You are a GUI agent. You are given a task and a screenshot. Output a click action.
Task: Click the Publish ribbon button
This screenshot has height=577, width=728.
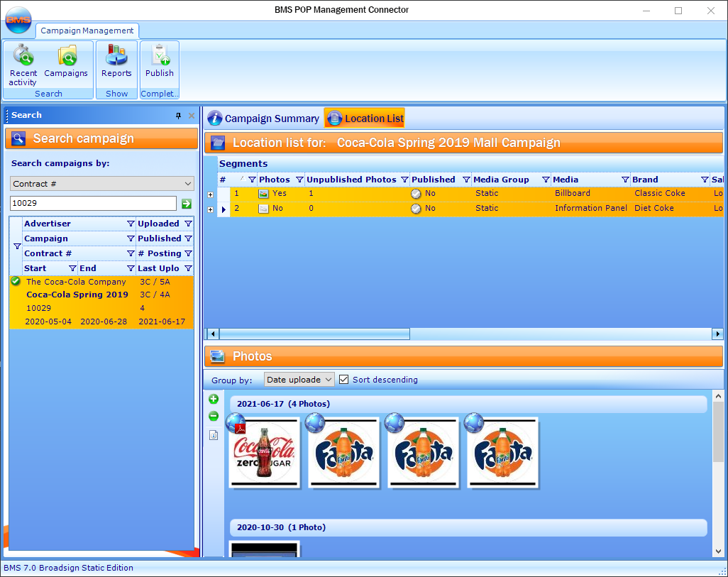(x=159, y=61)
